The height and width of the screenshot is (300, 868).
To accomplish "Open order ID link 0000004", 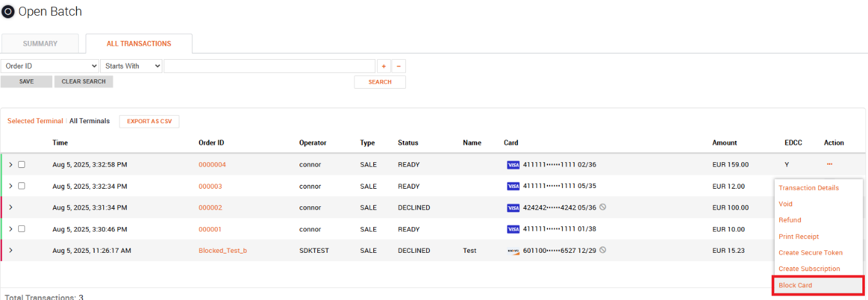I will 212,165.
